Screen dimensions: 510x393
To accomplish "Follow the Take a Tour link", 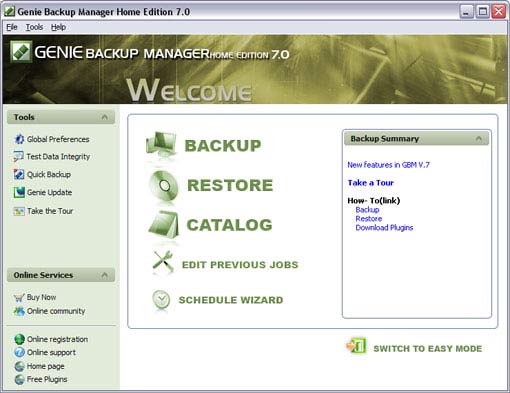I will tap(371, 183).
